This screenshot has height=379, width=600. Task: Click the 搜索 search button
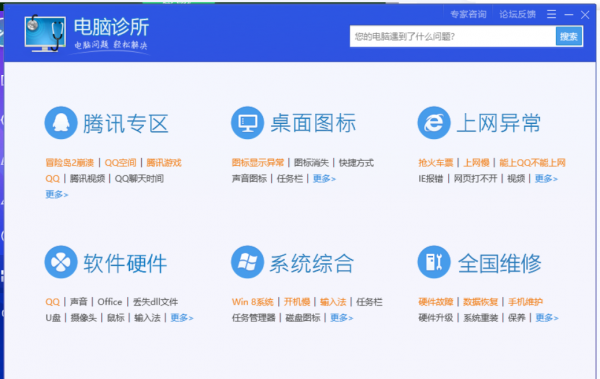coord(569,36)
